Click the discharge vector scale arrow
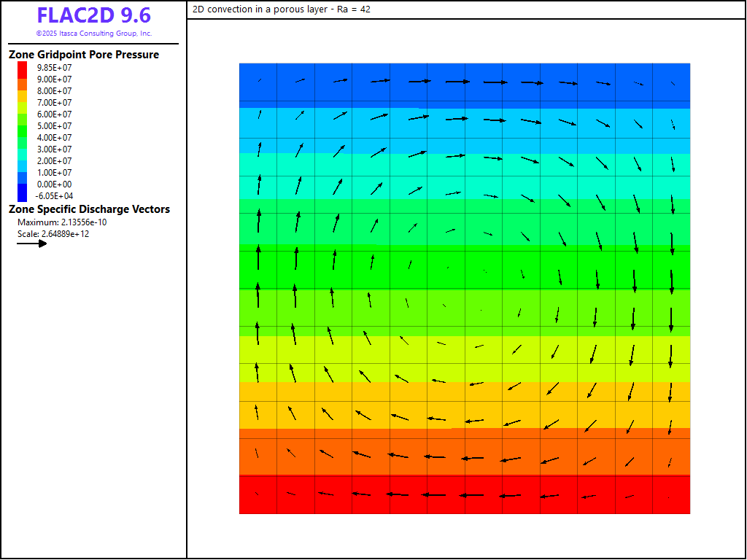This screenshot has width=747, height=560. pos(32,244)
